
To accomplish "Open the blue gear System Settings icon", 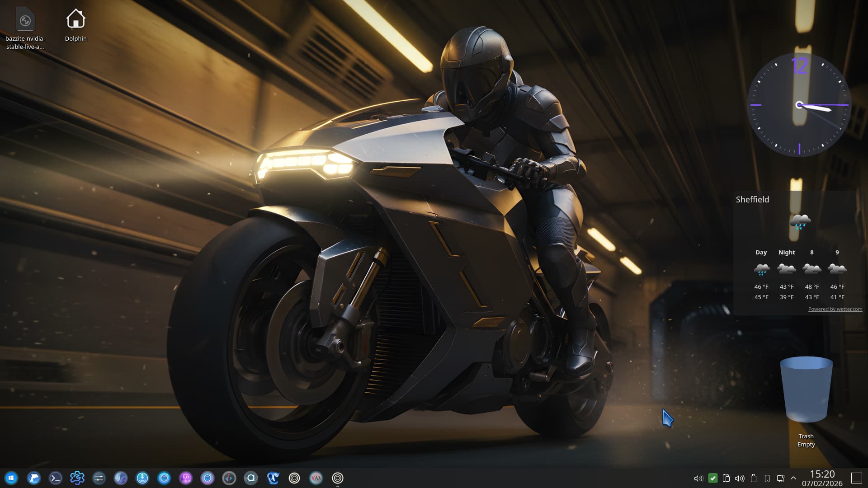I will coord(77,478).
